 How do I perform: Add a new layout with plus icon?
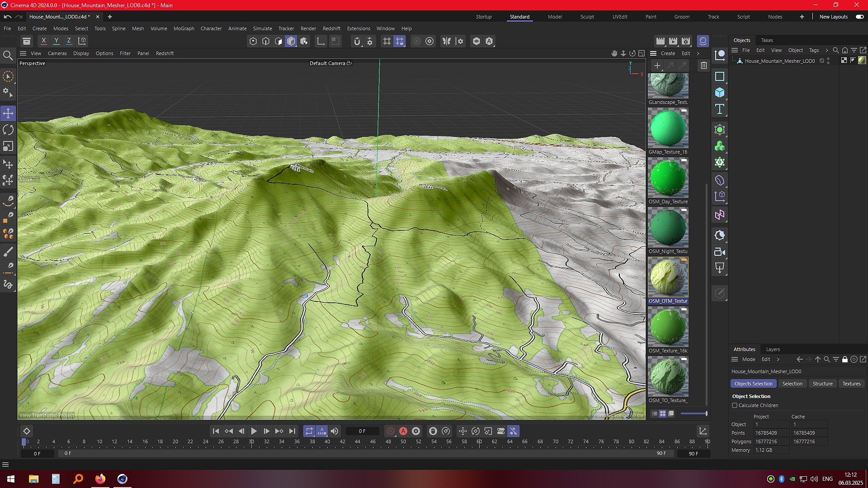click(802, 17)
